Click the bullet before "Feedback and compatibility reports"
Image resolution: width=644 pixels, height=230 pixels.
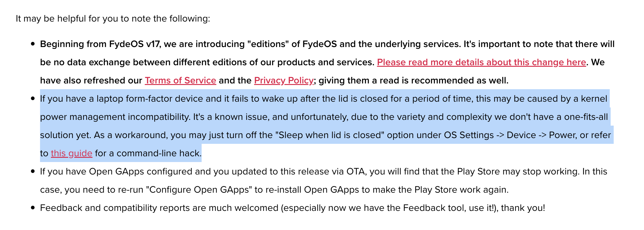tap(33, 208)
